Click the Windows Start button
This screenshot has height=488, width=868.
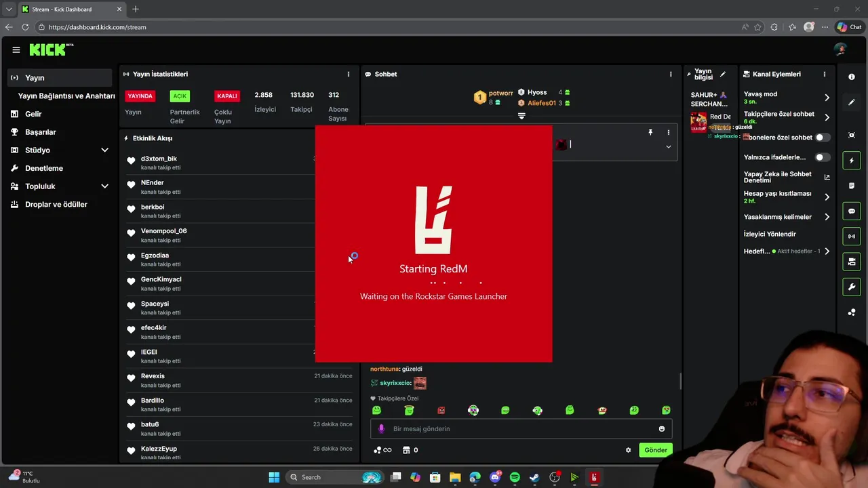274,477
